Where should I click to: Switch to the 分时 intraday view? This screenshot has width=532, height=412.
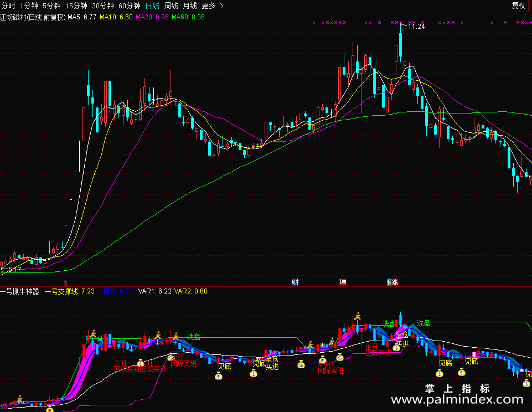tap(8, 6)
